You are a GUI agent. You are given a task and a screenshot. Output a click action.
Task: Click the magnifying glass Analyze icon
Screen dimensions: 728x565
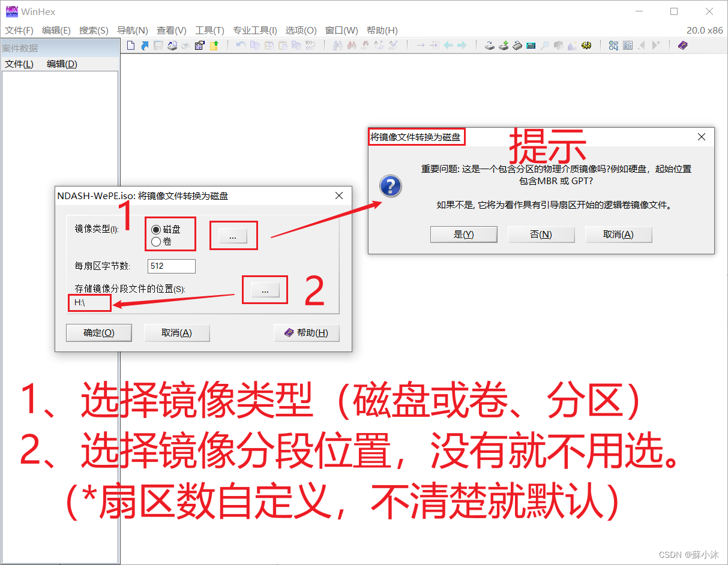545,46
